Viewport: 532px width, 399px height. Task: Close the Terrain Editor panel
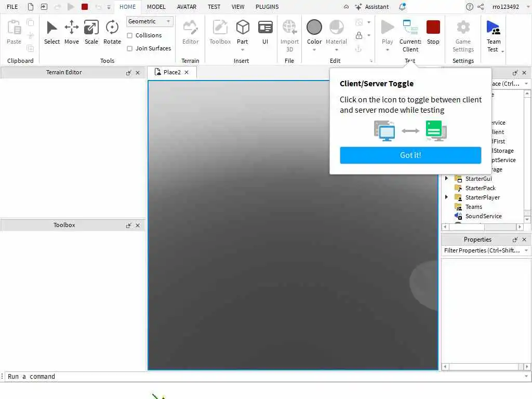click(138, 73)
